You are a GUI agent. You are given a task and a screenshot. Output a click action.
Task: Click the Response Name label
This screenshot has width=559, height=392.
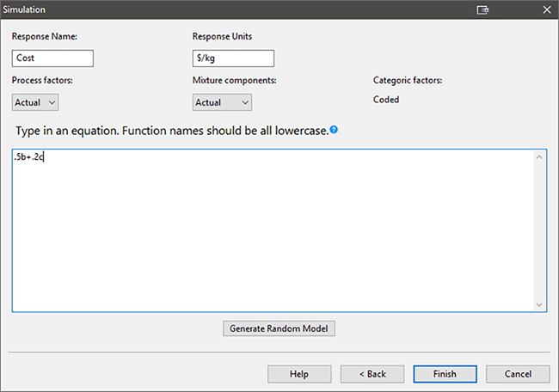pos(44,37)
